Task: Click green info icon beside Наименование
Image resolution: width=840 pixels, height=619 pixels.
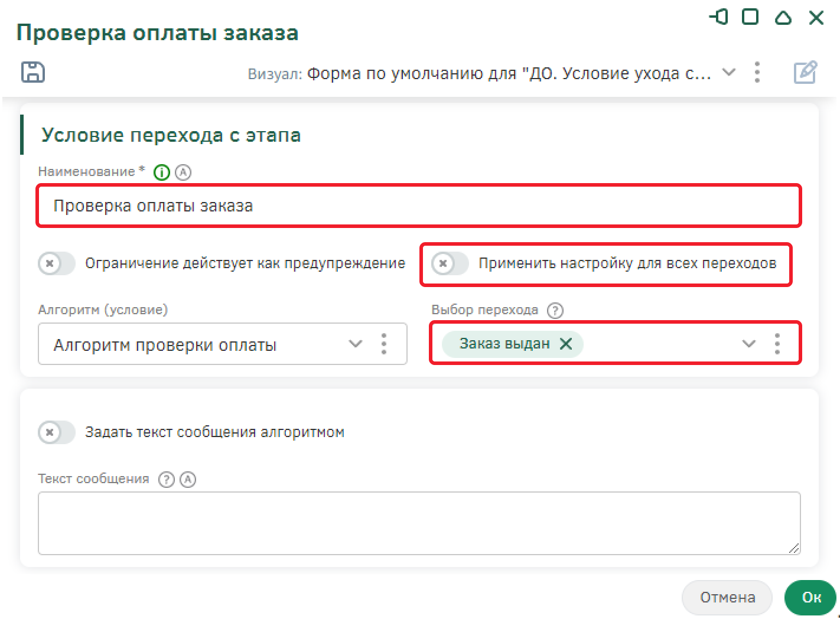Action: pos(161,172)
